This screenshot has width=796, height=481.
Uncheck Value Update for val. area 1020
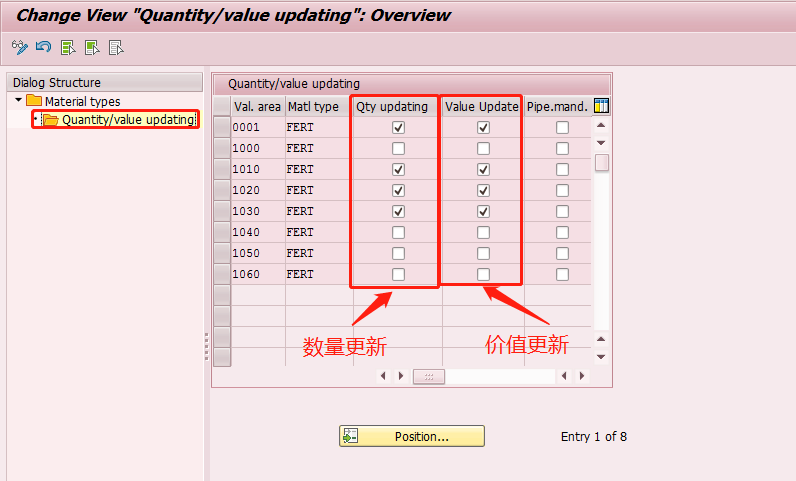483,190
